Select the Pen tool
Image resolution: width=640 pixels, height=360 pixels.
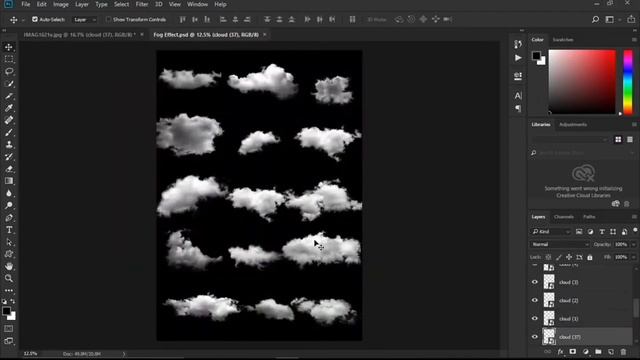pos(9,218)
